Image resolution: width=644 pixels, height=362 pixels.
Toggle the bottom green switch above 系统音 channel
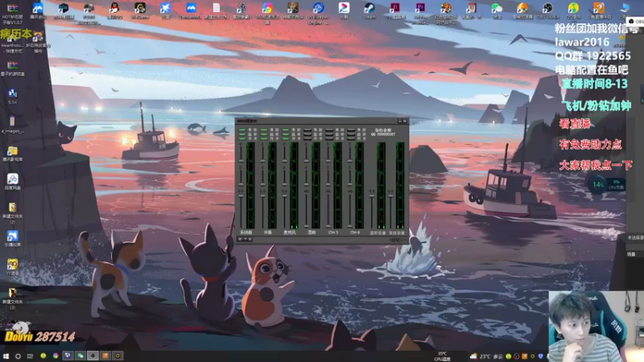[x=242, y=138]
